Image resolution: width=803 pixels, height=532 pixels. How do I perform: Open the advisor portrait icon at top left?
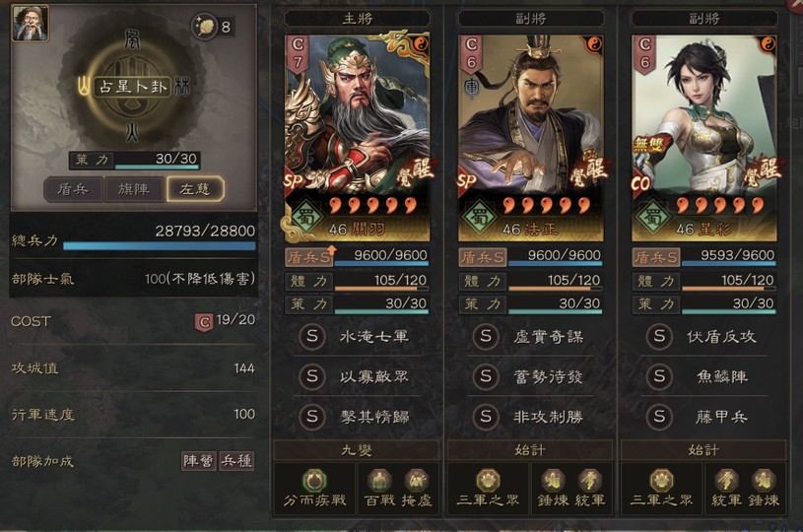[31, 23]
